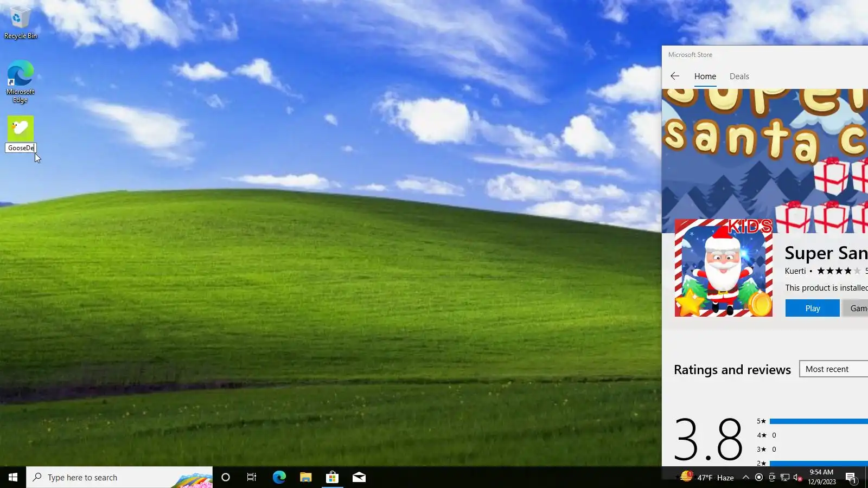
Task: Switch to Microsoft Store taskbar icon
Action: click(x=332, y=477)
